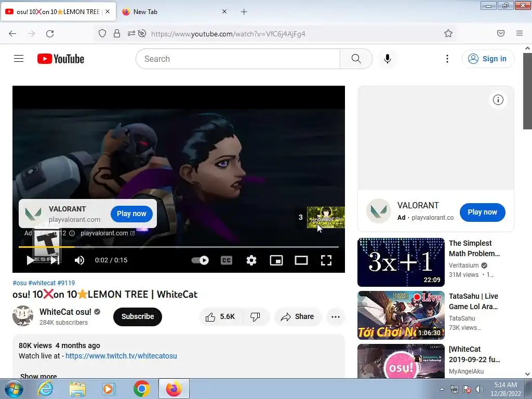Subscribe to WhiteCat osu!

(137, 316)
